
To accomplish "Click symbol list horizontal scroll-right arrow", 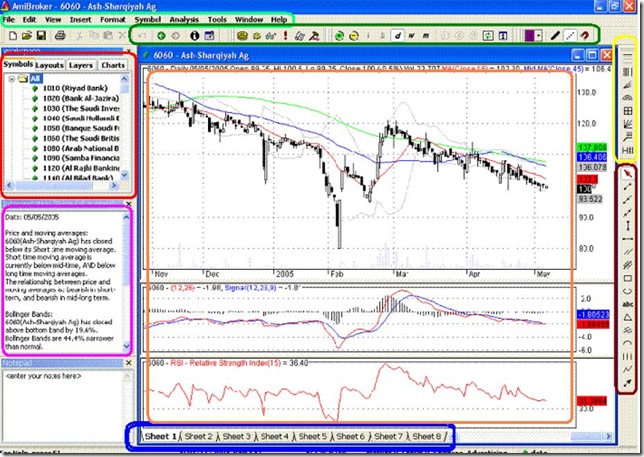I will click(114, 186).
